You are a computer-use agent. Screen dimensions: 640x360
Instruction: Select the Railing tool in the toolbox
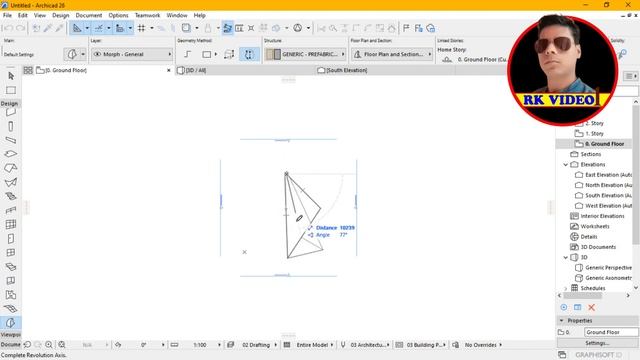[x=11, y=210]
